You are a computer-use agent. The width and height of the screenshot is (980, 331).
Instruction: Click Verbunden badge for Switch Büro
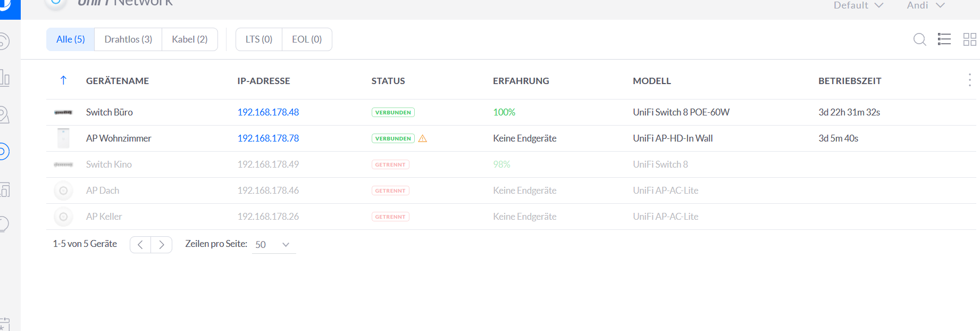tap(393, 112)
